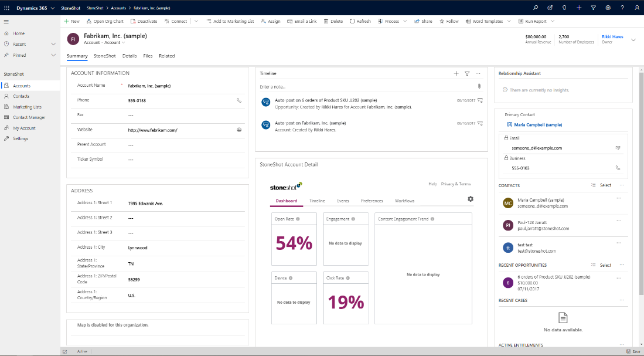The width and height of the screenshot is (644, 356).
Task: Open the task flow target icon
Action: click(550, 8)
